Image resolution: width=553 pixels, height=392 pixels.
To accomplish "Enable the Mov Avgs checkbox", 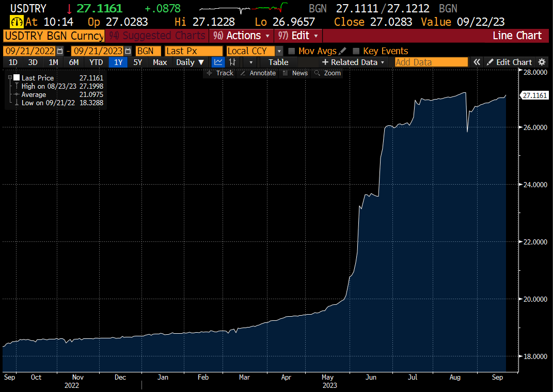I will point(291,51).
